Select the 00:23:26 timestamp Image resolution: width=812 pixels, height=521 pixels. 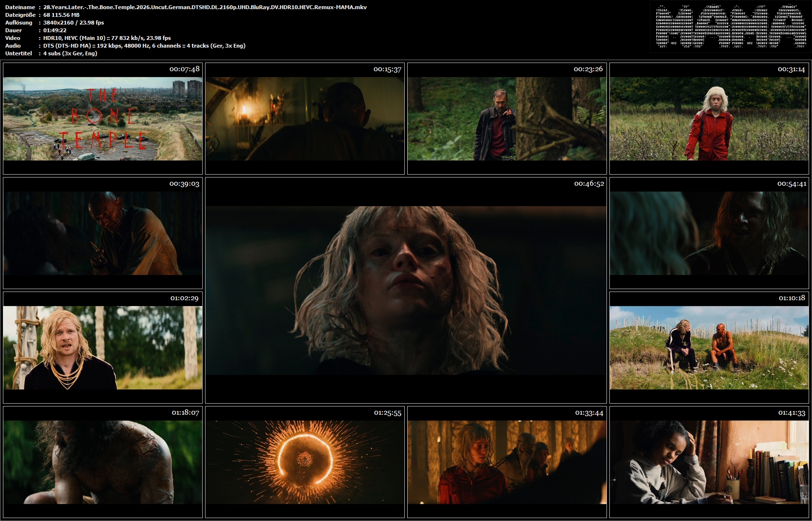(588, 69)
